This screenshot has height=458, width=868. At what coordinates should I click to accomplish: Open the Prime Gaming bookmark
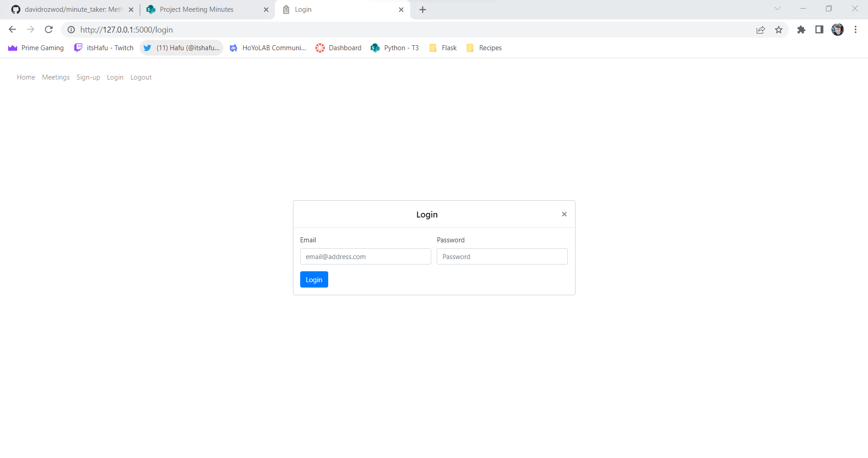tap(35, 47)
